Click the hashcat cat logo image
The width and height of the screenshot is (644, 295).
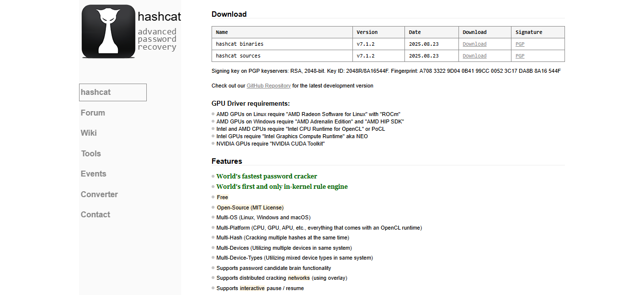click(x=108, y=31)
